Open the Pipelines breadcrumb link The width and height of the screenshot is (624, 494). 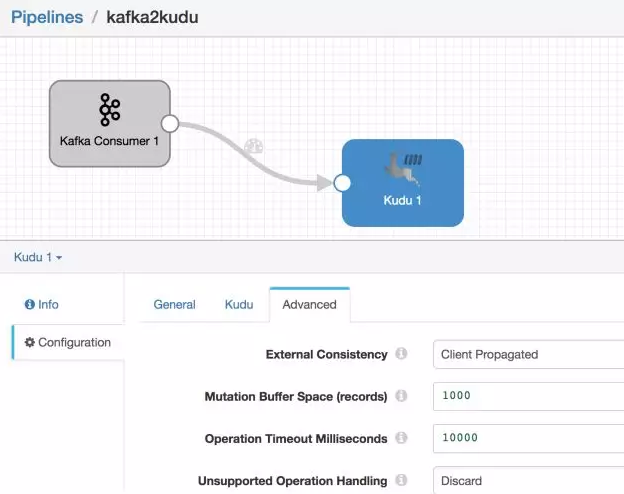click(47, 17)
